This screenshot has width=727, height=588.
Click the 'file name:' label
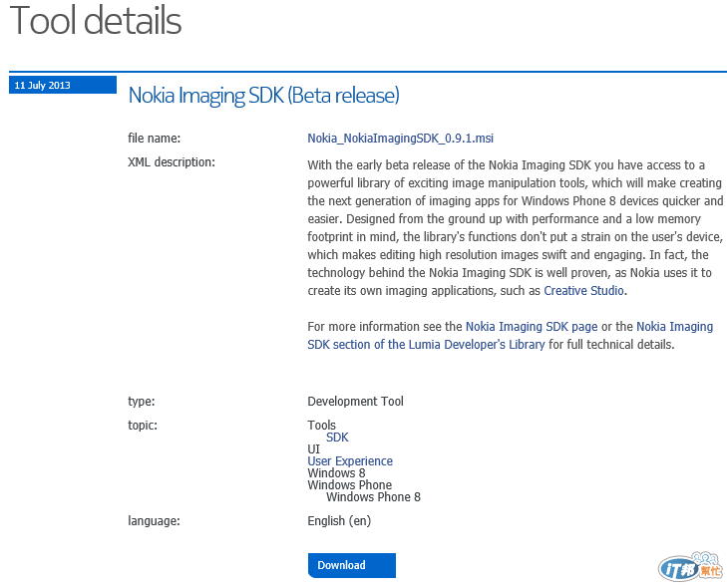pyautogui.click(x=154, y=139)
